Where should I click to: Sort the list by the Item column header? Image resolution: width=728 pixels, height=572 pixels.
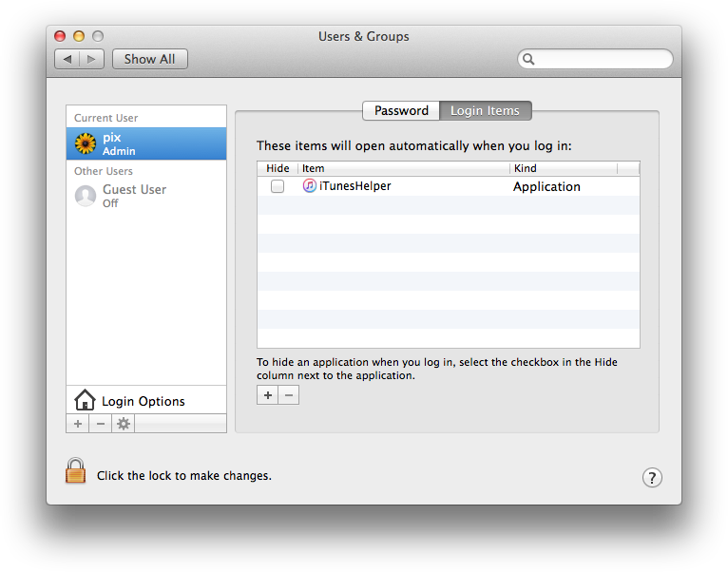click(403, 168)
